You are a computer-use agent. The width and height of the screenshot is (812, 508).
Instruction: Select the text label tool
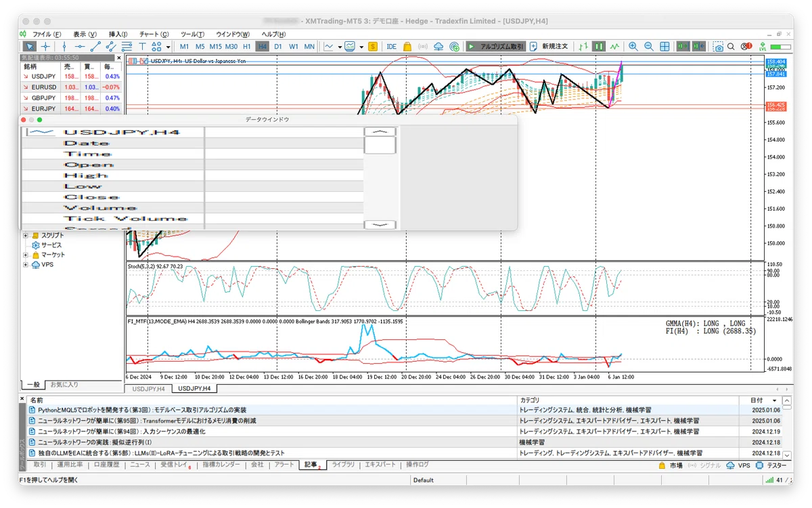[x=142, y=47]
